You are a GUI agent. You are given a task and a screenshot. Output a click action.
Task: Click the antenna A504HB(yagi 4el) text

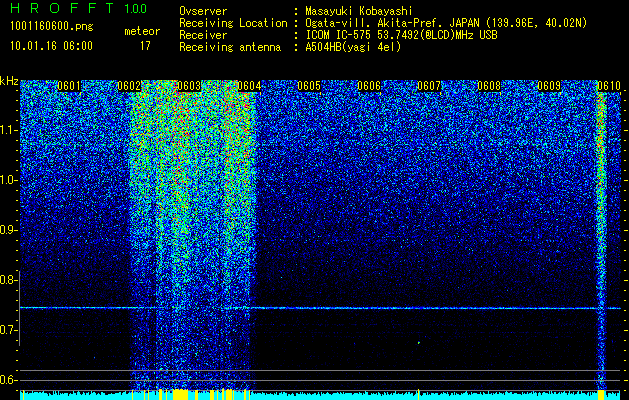[353, 47]
